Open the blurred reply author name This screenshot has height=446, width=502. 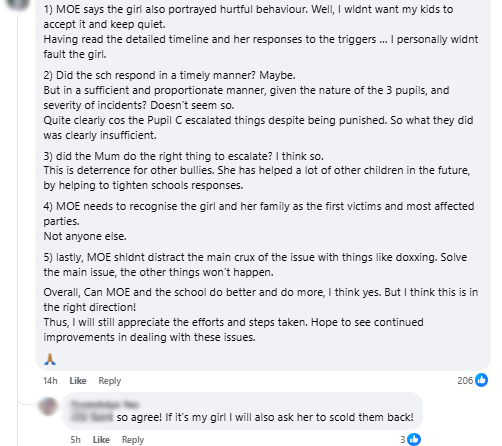tap(105, 404)
